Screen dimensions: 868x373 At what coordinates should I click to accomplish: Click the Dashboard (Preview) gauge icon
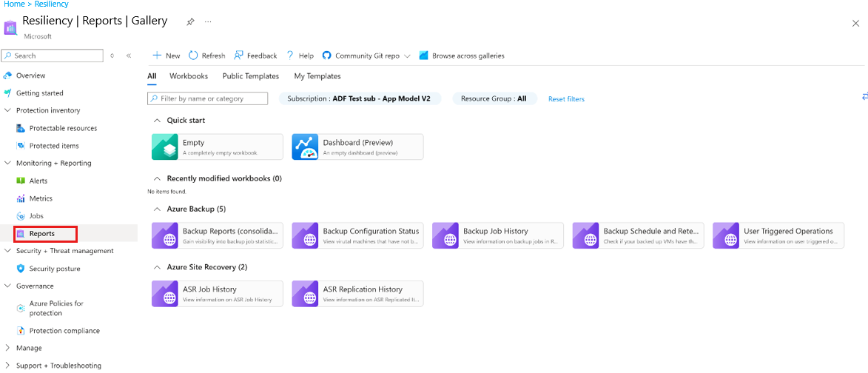coord(306,147)
